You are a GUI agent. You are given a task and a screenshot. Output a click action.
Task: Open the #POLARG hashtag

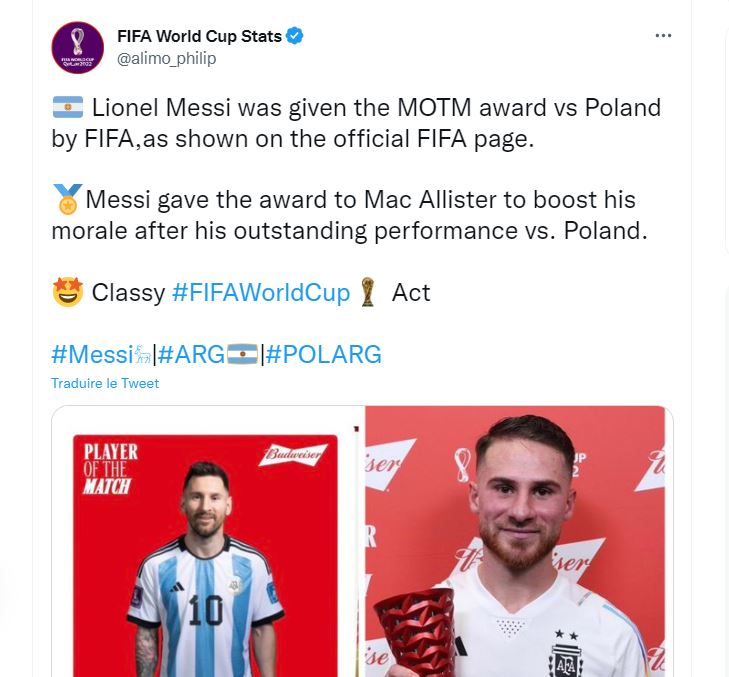click(324, 354)
